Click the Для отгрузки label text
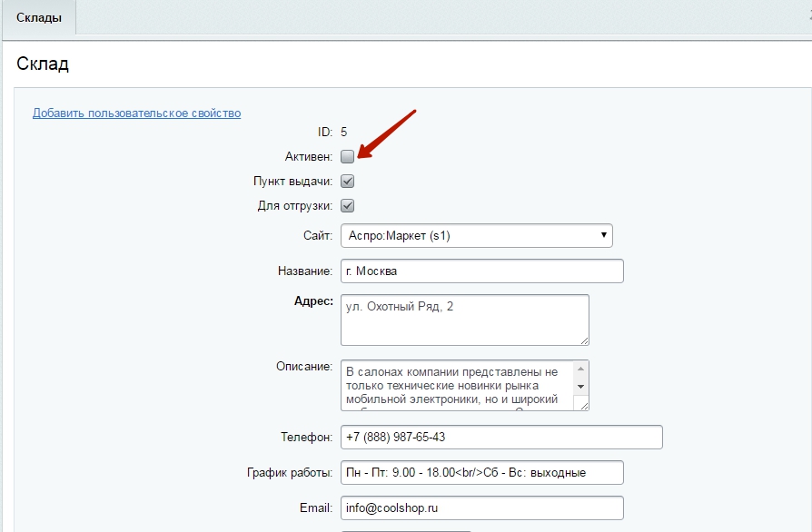 (x=294, y=206)
